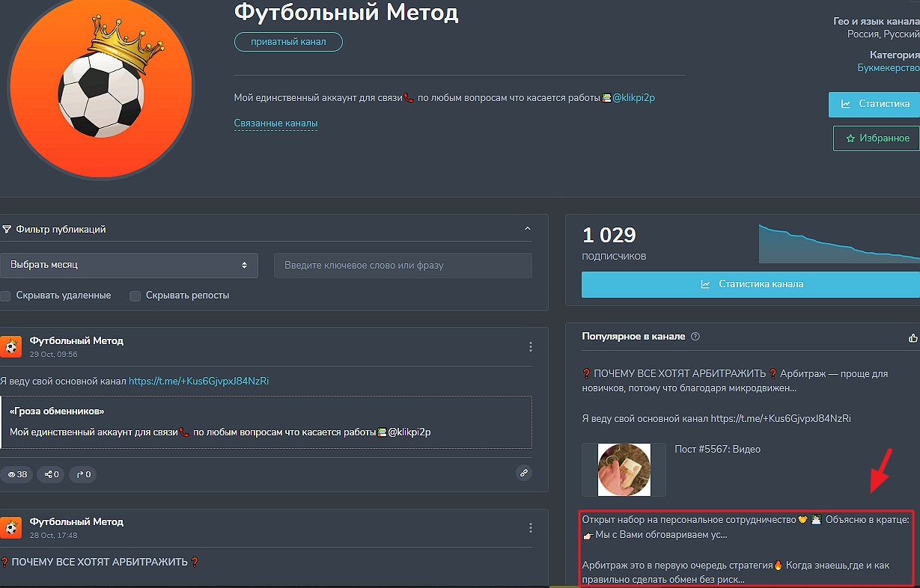Viewport: 920px width, 588px height.
Task: Enable the Скрывать репосты checkbox
Action: point(135,295)
